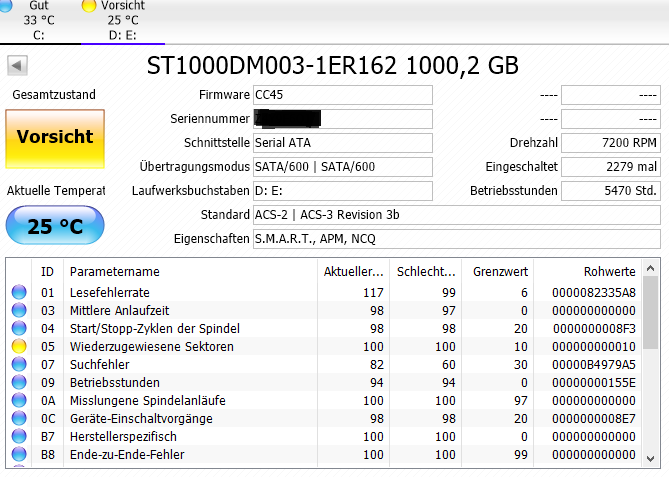Image resolution: width=669 pixels, height=477 pixels.
Task: Click raw value 00000B4979A5
Action: point(594,364)
